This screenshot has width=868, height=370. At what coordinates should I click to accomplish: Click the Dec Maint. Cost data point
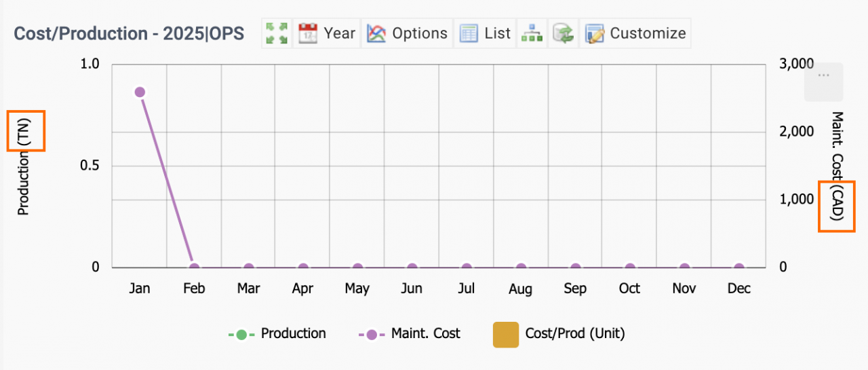[739, 267]
